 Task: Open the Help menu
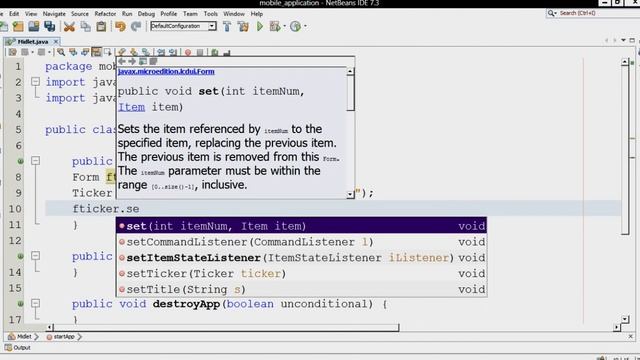tap(257, 14)
